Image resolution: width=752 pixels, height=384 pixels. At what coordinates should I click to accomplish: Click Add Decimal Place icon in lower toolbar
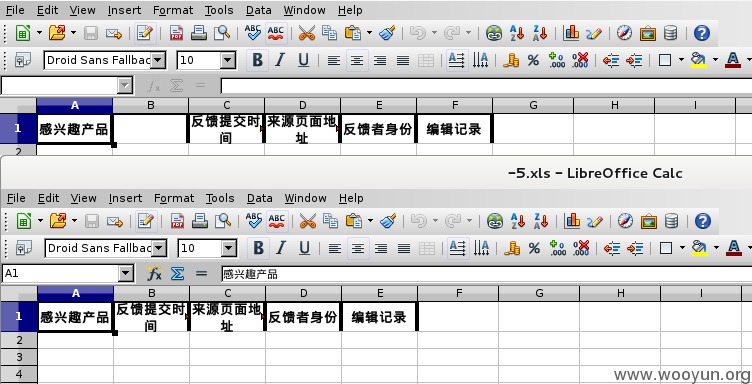[x=557, y=248]
